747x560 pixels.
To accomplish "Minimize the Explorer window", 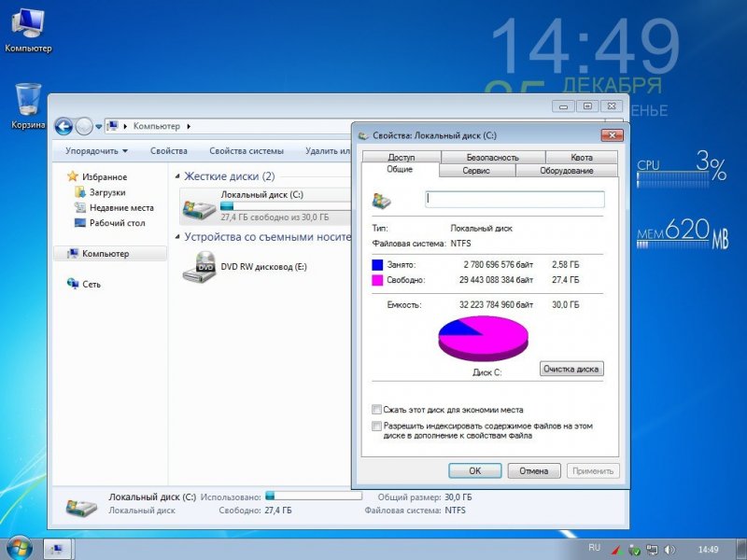I will (563, 106).
